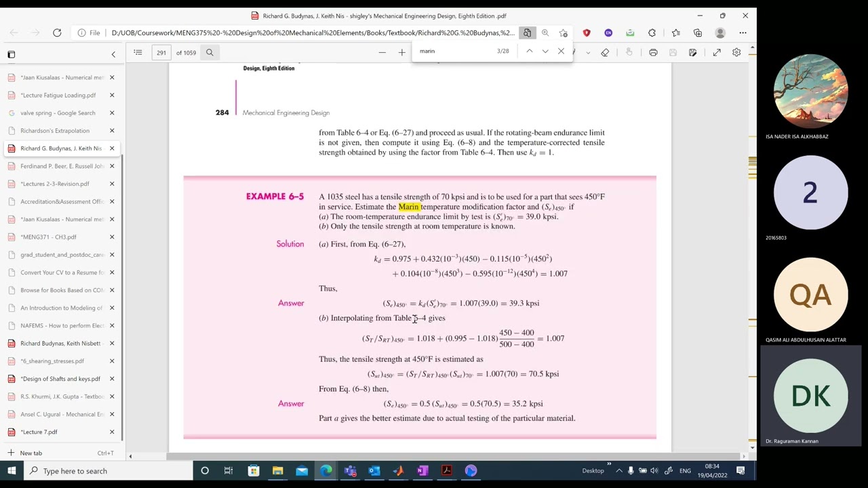Image resolution: width=868 pixels, height=488 pixels.
Task: Close the find-on-page bar
Action: [x=561, y=51]
